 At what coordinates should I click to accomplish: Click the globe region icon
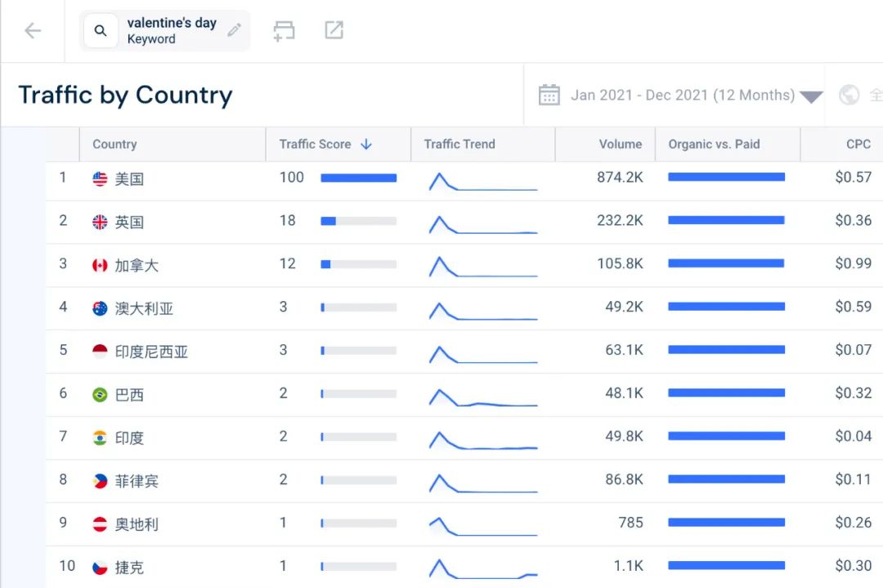click(x=849, y=95)
